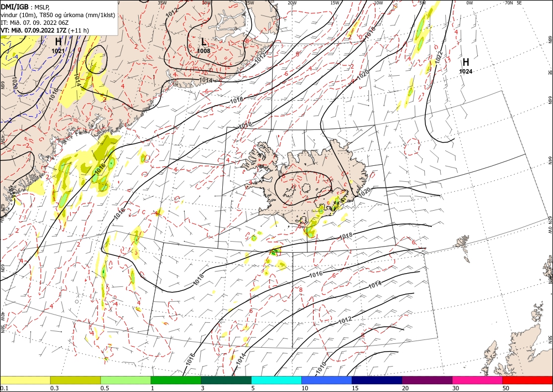Choose the purple 20–30 legend swatch
This screenshot has width=553, height=392.
click(427, 380)
